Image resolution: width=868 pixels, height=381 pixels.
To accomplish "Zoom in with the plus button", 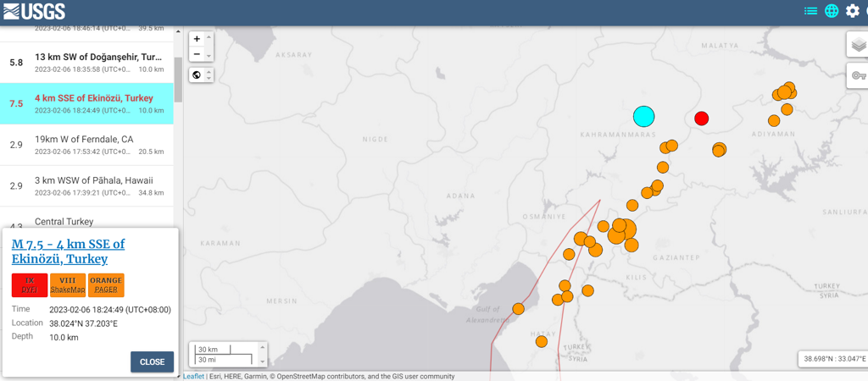I will [197, 39].
